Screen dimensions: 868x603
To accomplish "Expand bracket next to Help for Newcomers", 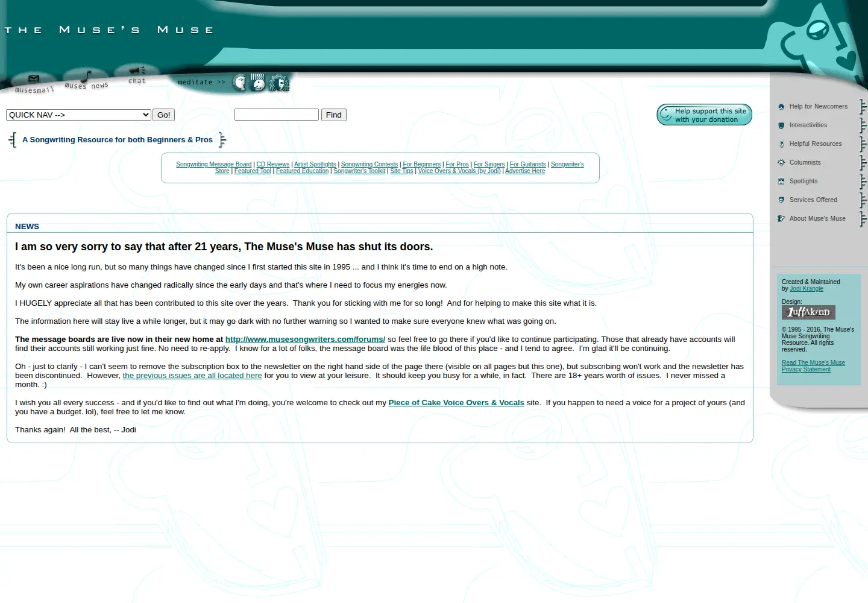I will point(863,107).
